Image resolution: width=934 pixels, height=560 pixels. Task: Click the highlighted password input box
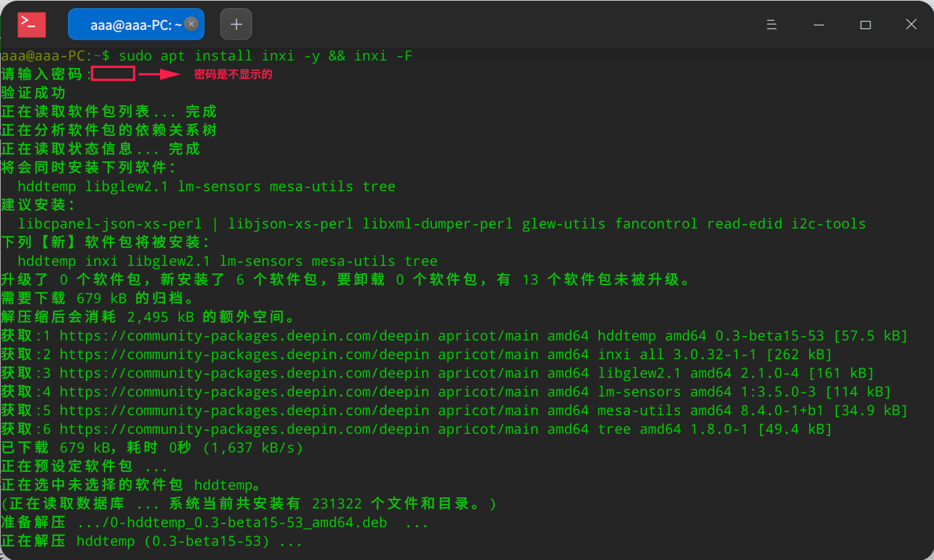click(114, 73)
